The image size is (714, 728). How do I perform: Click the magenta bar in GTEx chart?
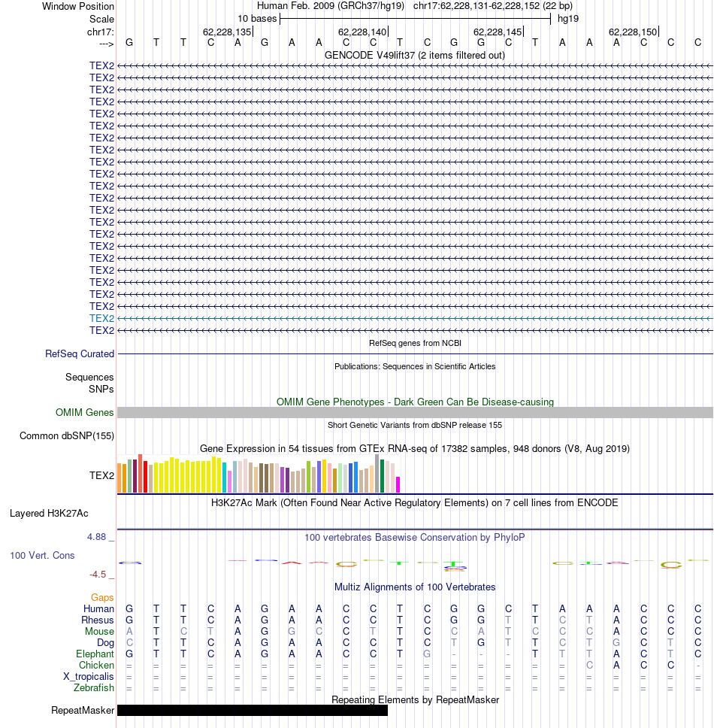(398, 485)
